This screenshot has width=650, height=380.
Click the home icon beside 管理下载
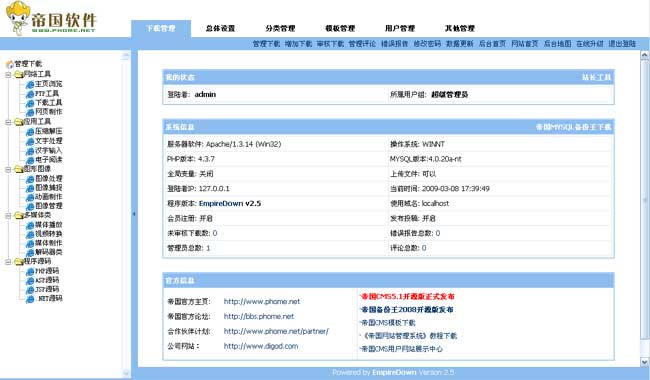pos(10,64)
